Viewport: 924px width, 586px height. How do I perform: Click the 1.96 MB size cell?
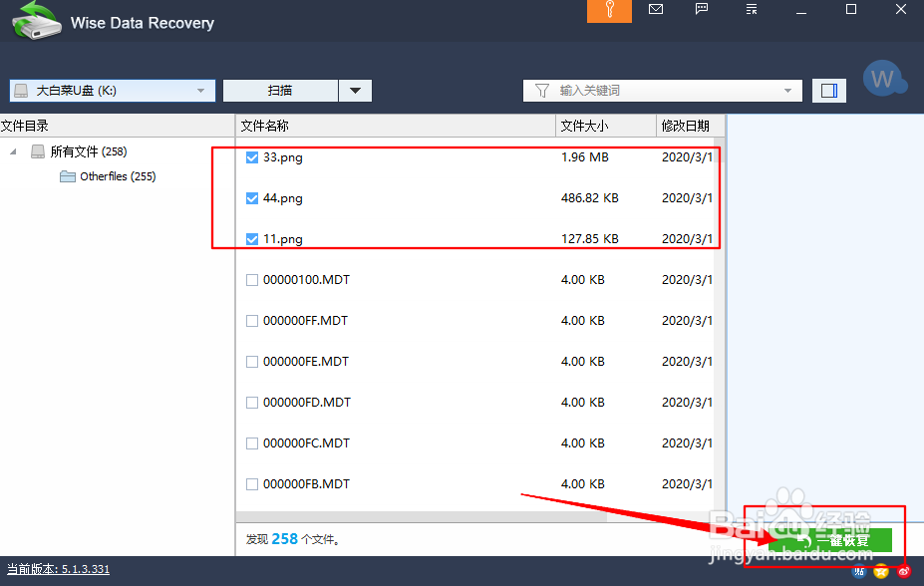(x=584, y=157)
